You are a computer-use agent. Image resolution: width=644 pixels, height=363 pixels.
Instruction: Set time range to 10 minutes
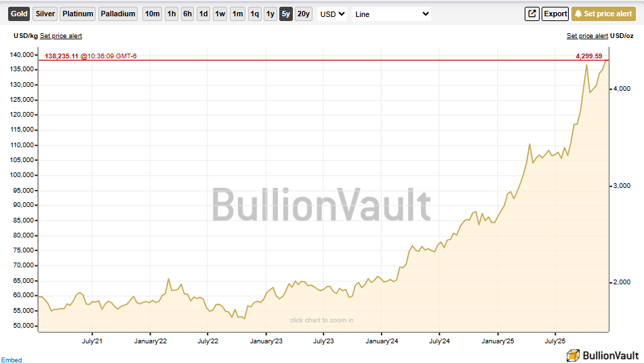tap(153, 14)
